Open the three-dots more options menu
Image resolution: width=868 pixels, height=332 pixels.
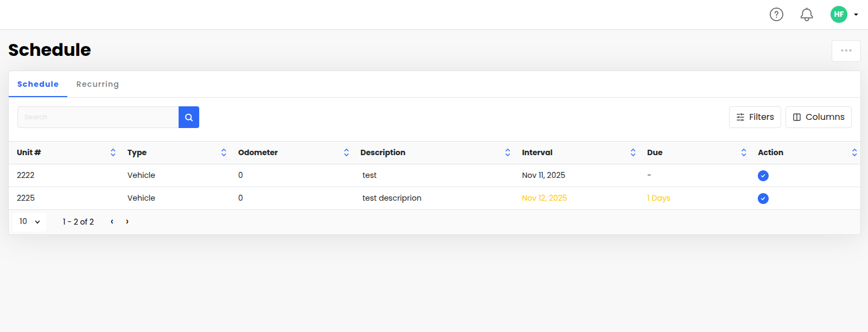coord(846,51)
